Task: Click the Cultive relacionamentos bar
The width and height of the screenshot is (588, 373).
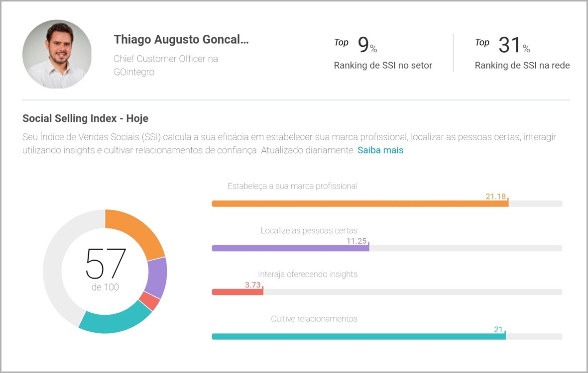Action: [x=358, y=336]
